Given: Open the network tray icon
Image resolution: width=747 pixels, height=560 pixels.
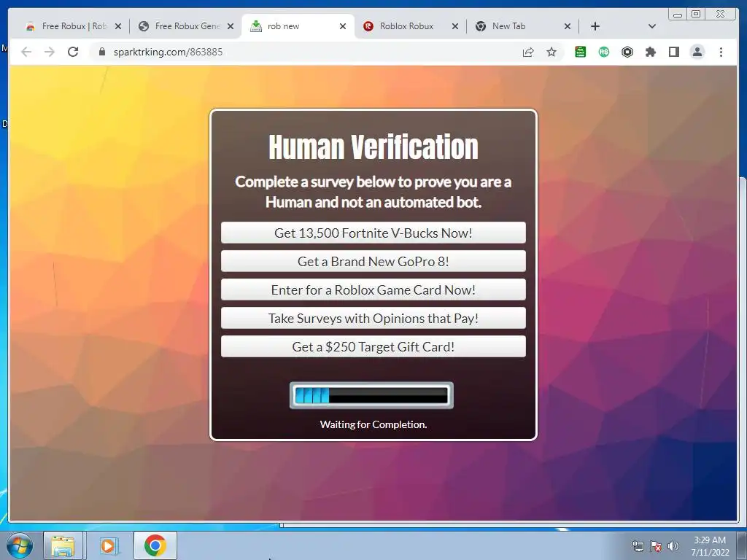Looking at the screenshot, I should (638, 546).
